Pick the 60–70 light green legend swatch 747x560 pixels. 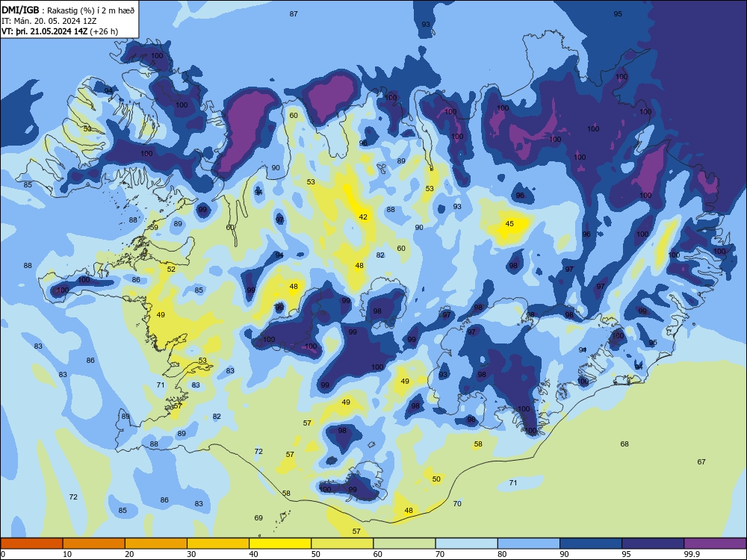[404, 544]
